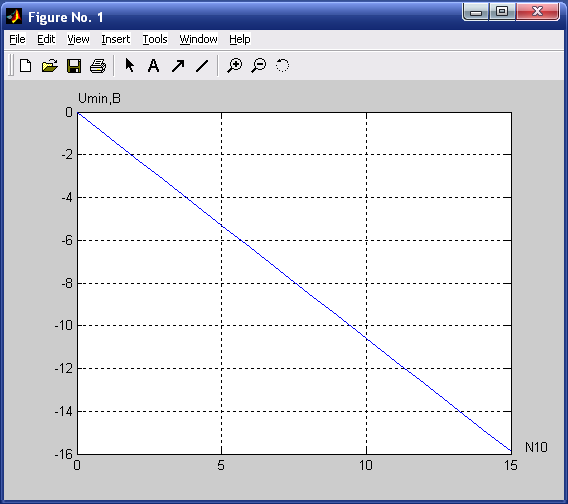Enable the Zoom In magnifier tool
568x504 pixels.
(x=234, y=66)
